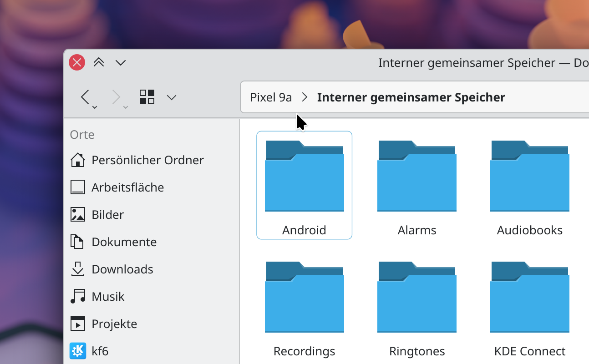
Task: Open the Alarms folder
Action: click(x=416, y=182)
